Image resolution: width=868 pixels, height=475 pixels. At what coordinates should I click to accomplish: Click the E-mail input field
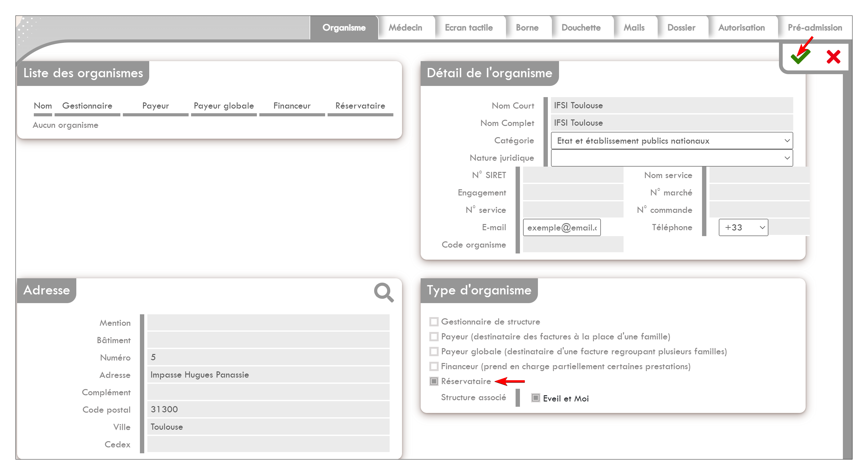562,227
